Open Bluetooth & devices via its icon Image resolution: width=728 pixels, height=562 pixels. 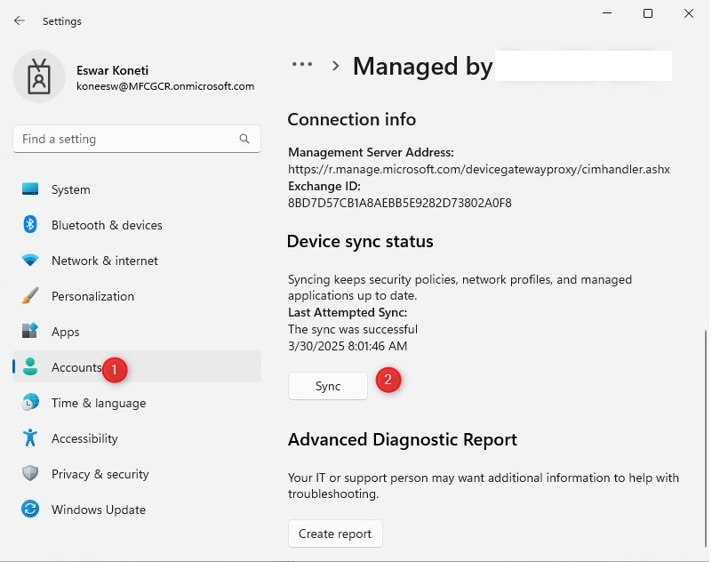[30, 225]
